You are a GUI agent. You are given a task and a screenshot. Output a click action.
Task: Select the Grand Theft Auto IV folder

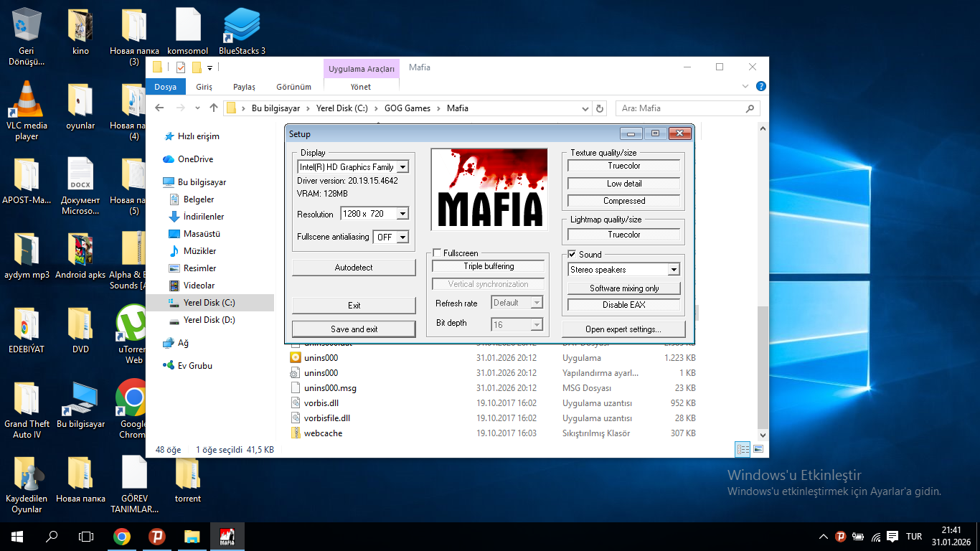tap(27, 410)
